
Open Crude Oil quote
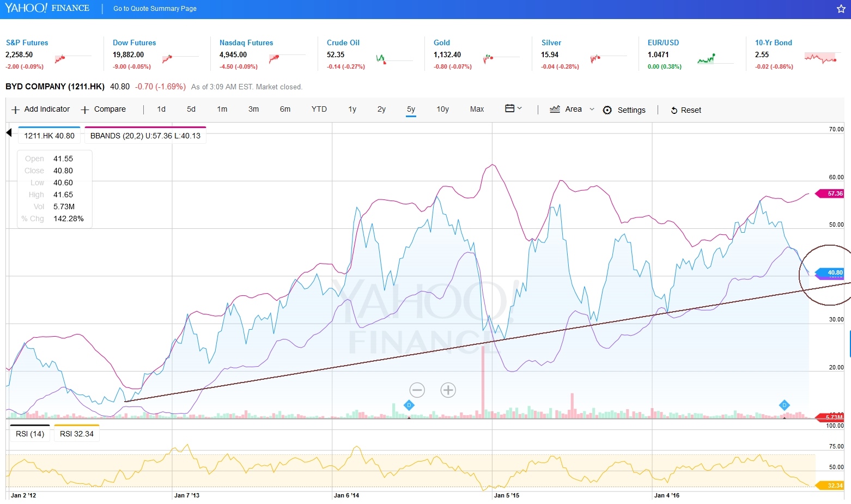(x=343, y=42)
